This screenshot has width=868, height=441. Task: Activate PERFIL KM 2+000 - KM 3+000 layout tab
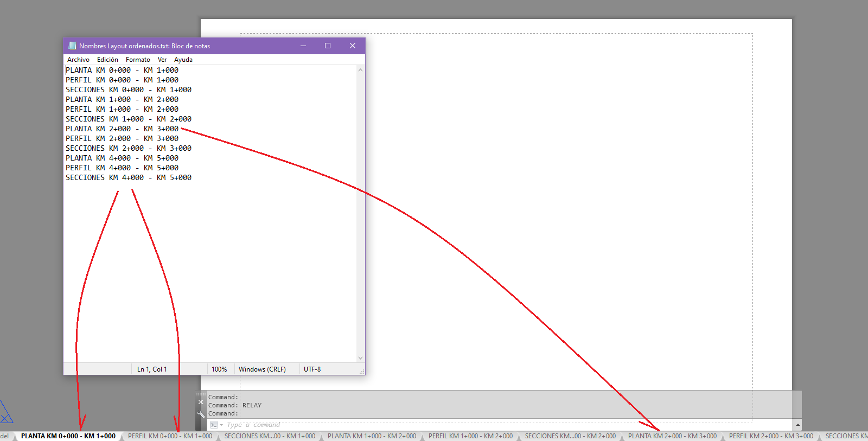[771, 436]
